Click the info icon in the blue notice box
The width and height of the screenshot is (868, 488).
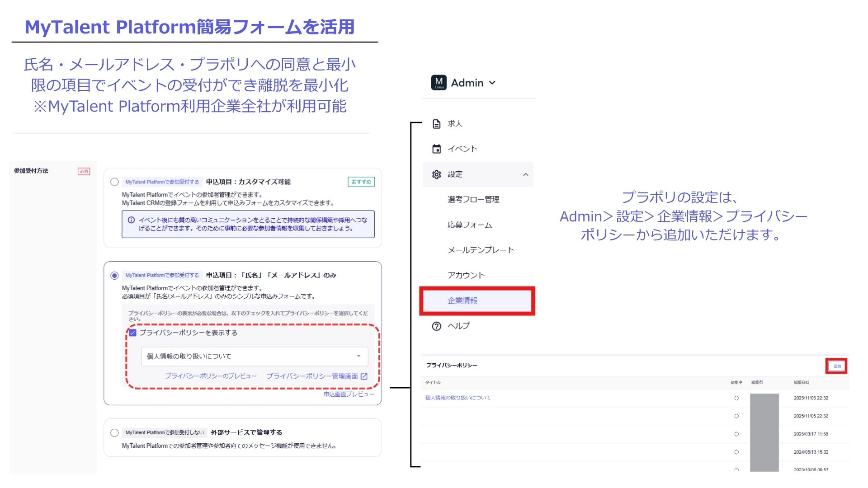click(x=131, y=220)
